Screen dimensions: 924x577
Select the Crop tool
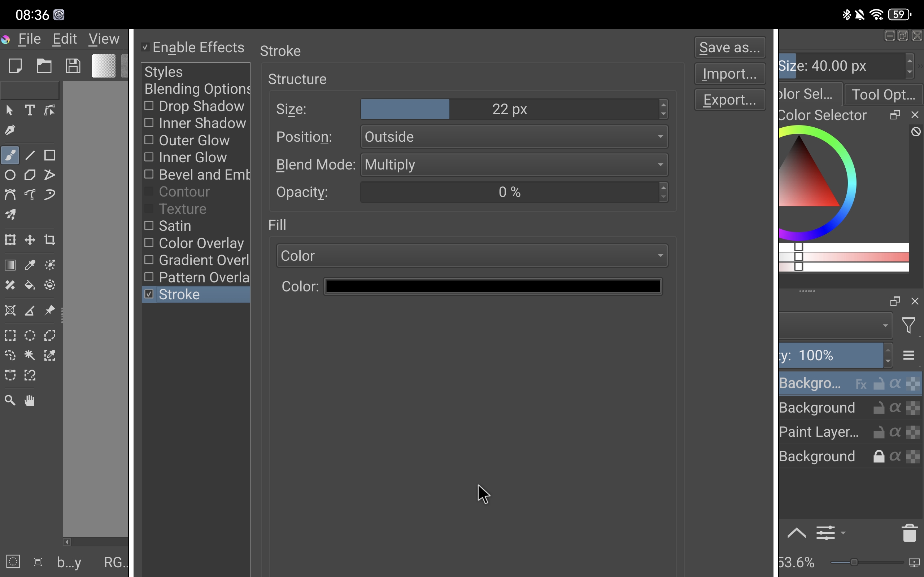[50, 240]
